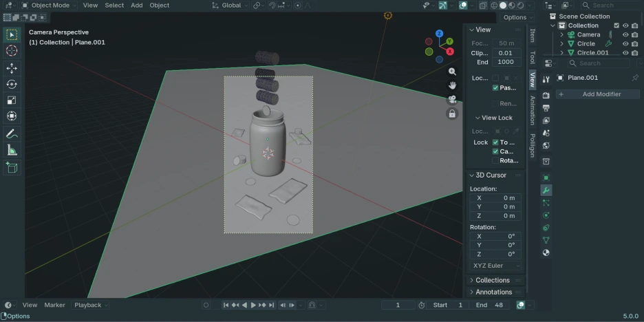Enable the Rotation lock checkbox
The height and width of the screenshot is (322, 644).
[x=495, y=160]
